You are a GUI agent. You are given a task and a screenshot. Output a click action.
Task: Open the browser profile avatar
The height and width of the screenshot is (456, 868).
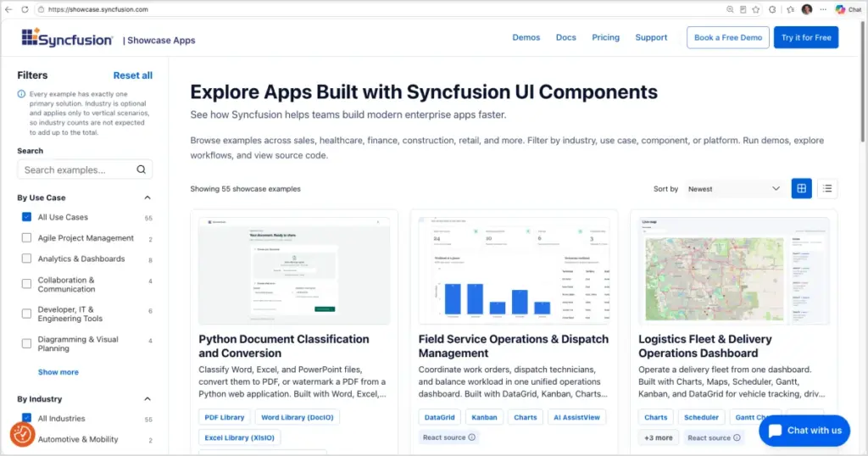(x=807, y=9)
